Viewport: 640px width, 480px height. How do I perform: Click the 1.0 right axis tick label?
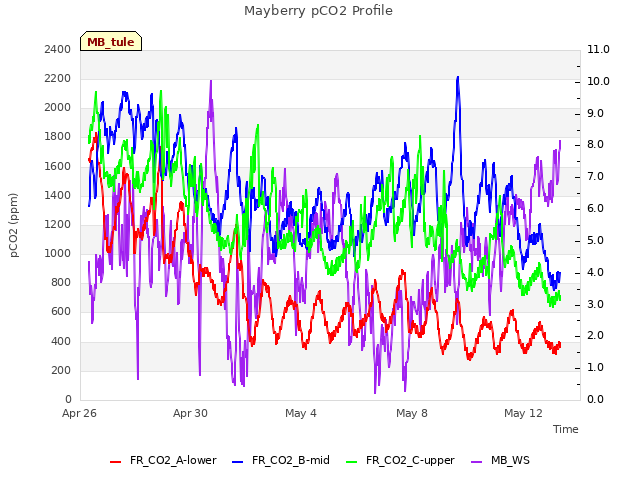tap(596, 367)
